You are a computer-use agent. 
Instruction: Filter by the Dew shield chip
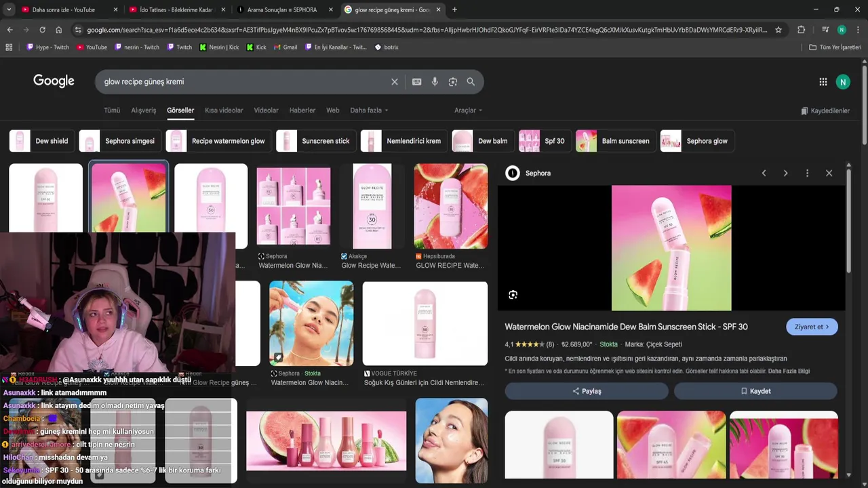pyautogui.click(x=42, y=141)
